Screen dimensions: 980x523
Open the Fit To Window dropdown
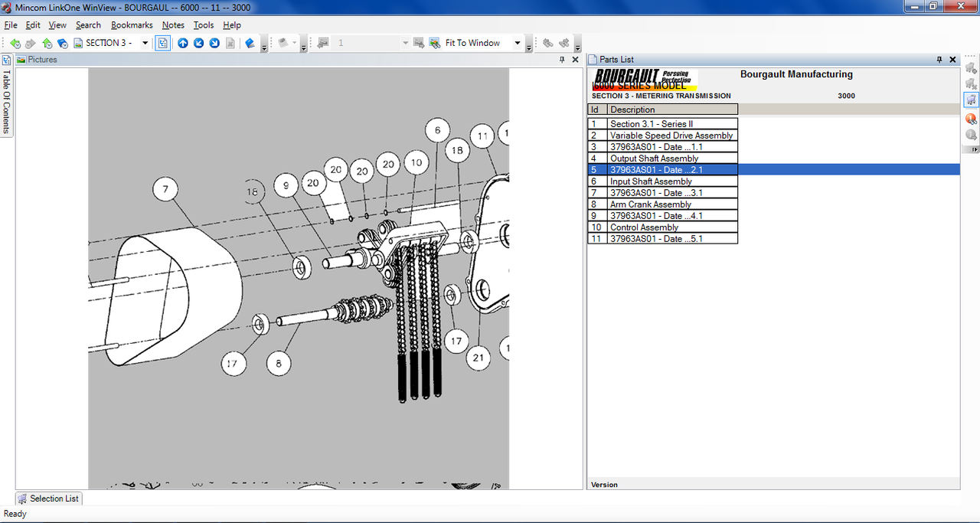(518, 44)
